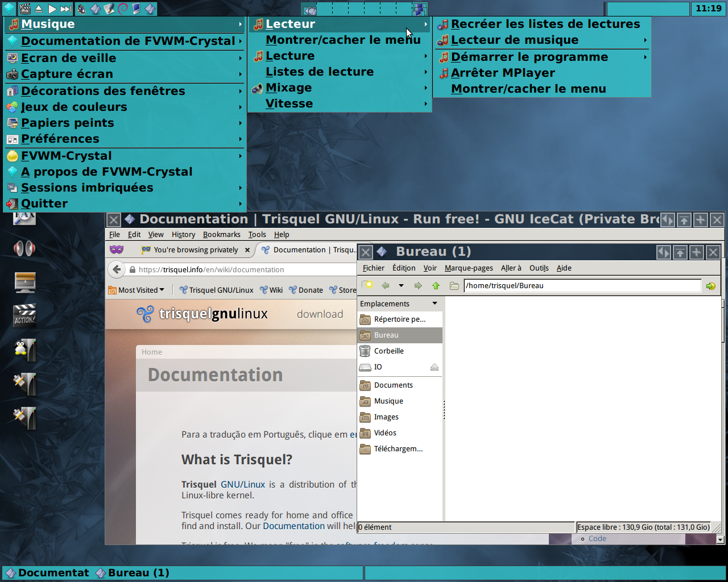Expand the Papiers peints submenu
This screenshot has width=728, height=582.
click(125, 123)
